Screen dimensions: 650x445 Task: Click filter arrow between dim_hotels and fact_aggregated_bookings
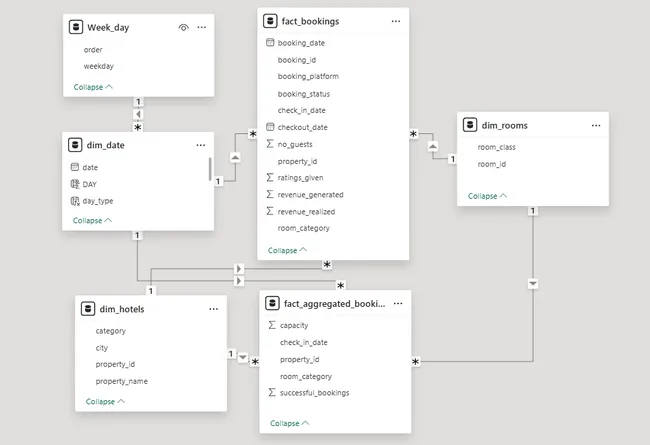(x=243, y=357)
